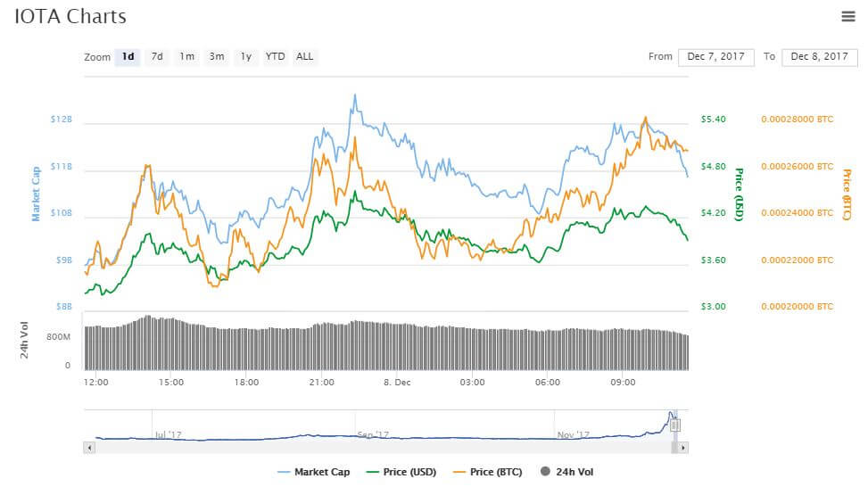Select the 1m zoom range

click(187, 56)
